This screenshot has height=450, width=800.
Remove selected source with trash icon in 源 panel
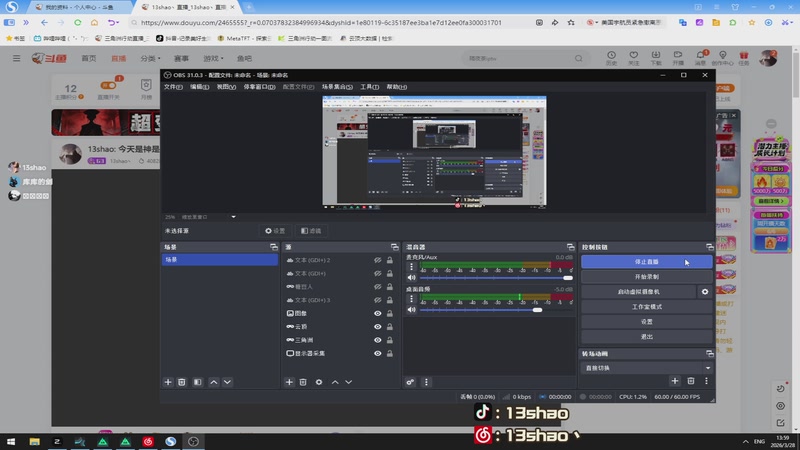point(303,382)
